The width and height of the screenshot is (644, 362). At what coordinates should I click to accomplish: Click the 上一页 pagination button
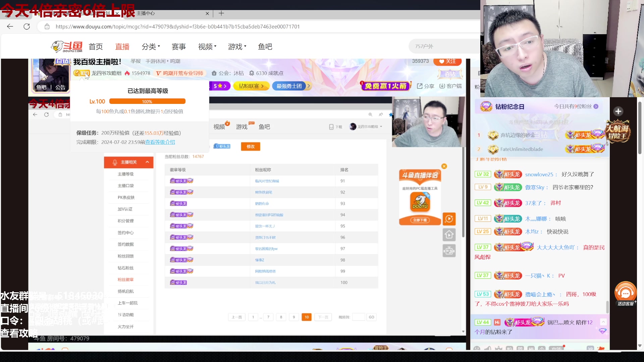click(x=237, y=317)
